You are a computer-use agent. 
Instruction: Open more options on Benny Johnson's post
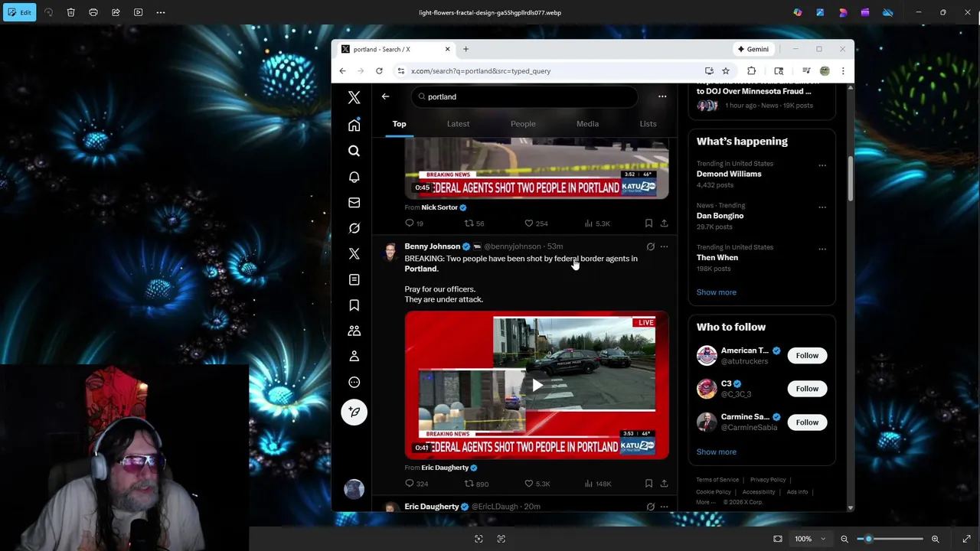(x=664, y=246)
